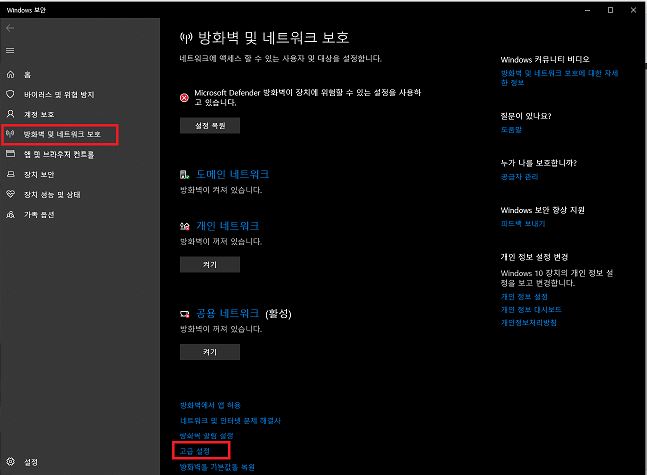Image resolution: width=647 pixels, height=475 pixels.
Task: Click the family options people icon
Action: pyautogui.click(x=10, y=214)
